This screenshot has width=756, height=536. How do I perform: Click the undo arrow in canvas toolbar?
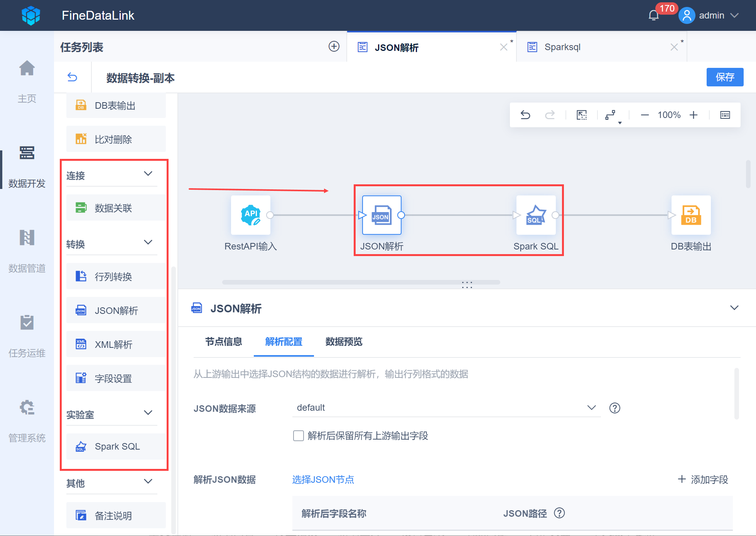tap(525, 115)
